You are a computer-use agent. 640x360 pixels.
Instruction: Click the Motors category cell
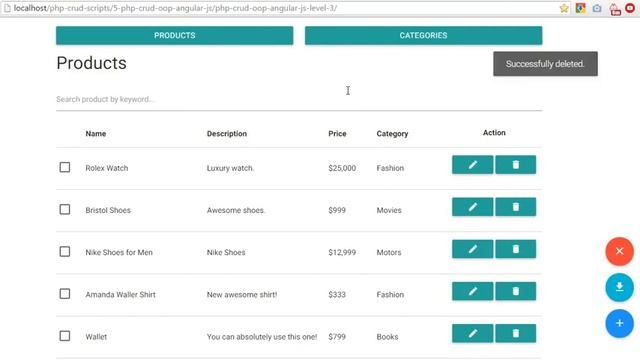[389, 252]
